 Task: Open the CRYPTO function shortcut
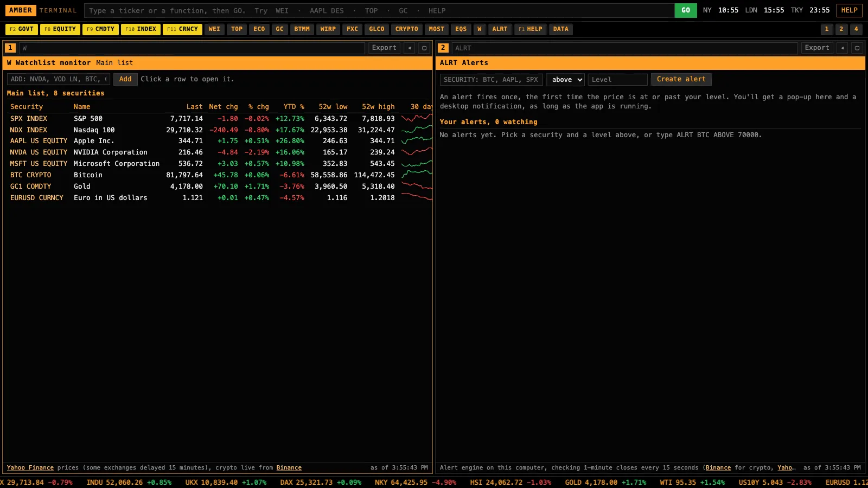(x=407, y=29)
